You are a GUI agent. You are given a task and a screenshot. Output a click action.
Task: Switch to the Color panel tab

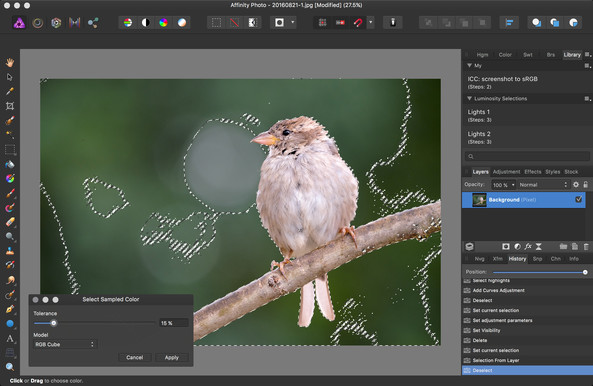pyautogui.click(x=505, y=55)
